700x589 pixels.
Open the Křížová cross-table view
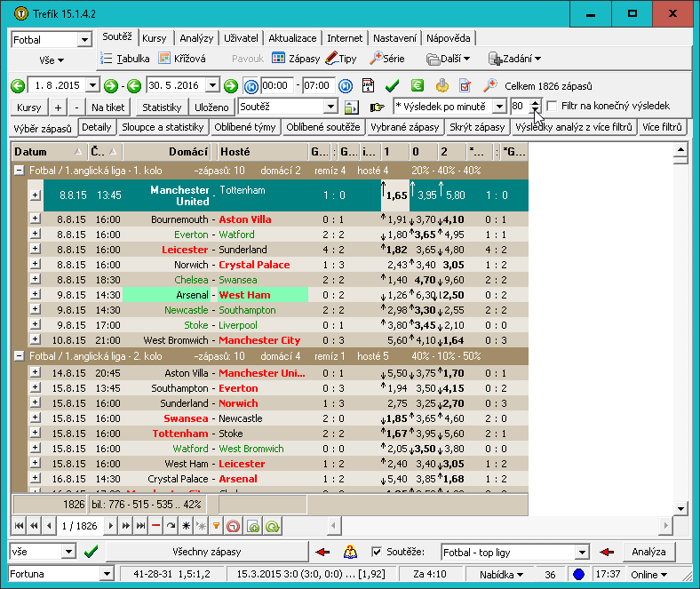pyautogui.click(x=183, y=59)
